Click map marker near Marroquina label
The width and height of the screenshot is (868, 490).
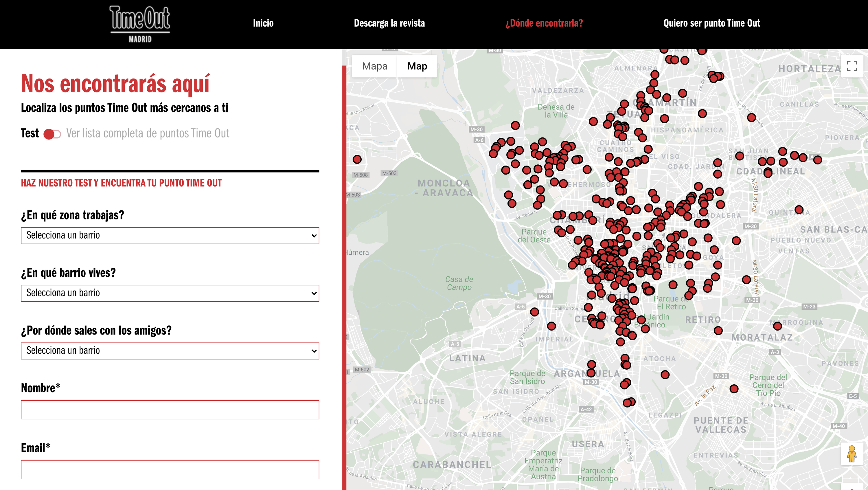tap(777, 326)
